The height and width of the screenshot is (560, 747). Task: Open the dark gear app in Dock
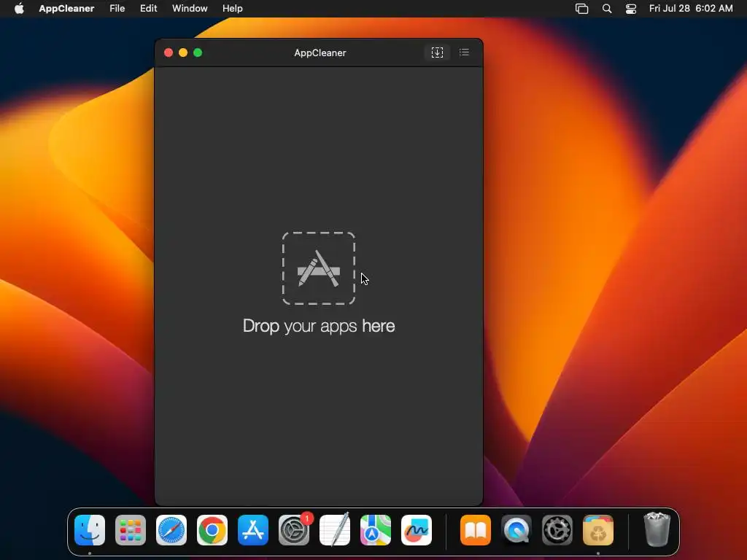tap(557, 530)
